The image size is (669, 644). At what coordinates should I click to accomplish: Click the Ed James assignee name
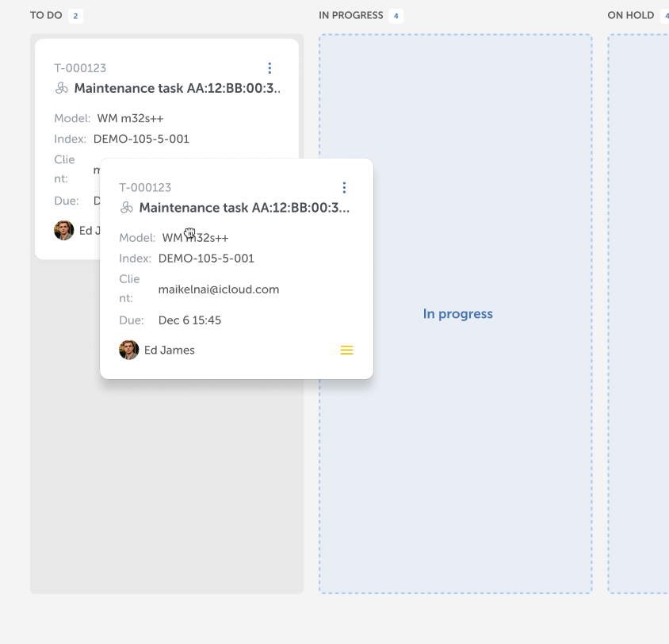[x=170, y=350]
